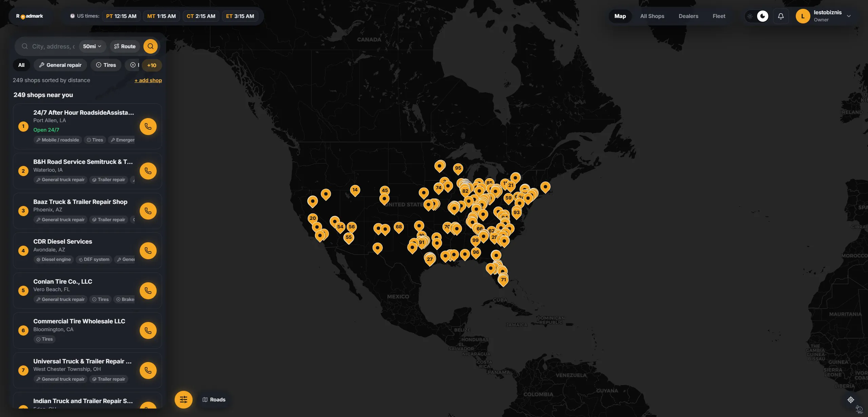Call B&H Road Service Semitruck shop
This screenshot has height=417, width=868.
tap(148, 171)
